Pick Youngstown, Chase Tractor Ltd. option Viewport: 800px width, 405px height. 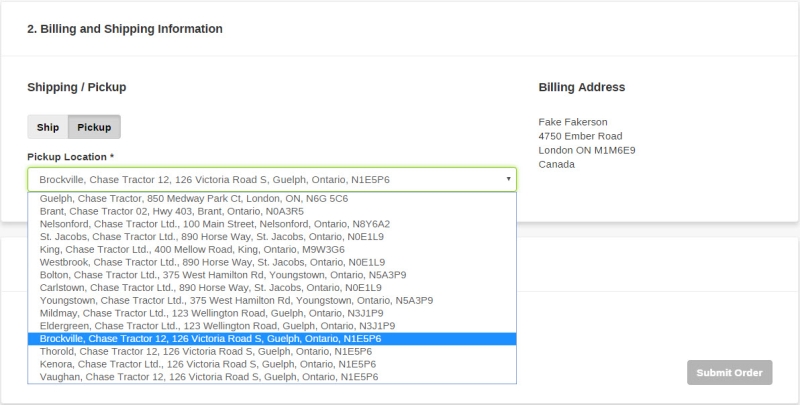click(272, 300)
